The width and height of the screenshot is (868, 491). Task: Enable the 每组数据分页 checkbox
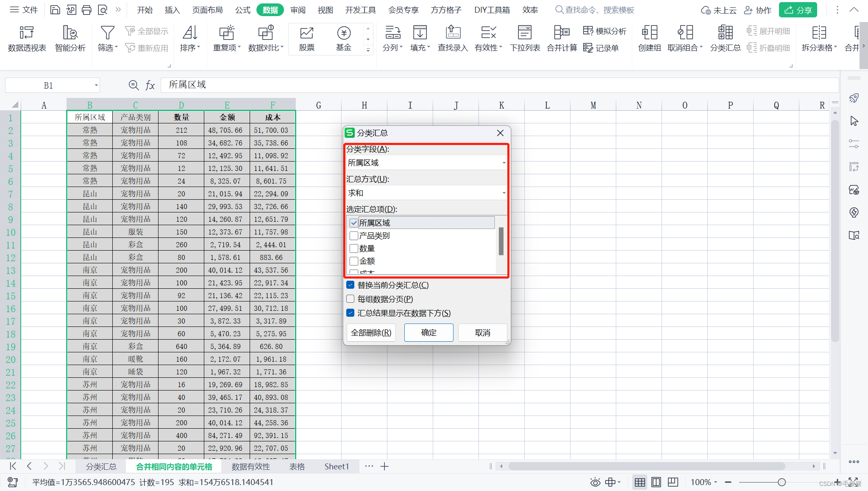[351, 299]
